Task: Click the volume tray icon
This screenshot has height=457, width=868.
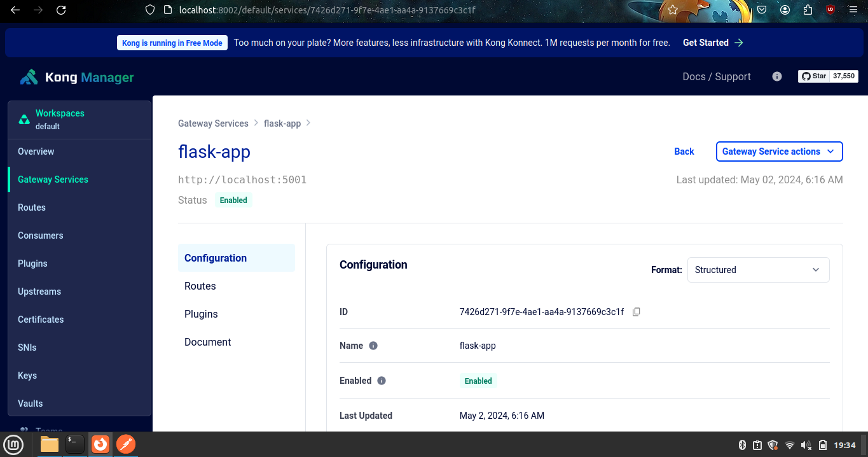Action: click(806, 445)
